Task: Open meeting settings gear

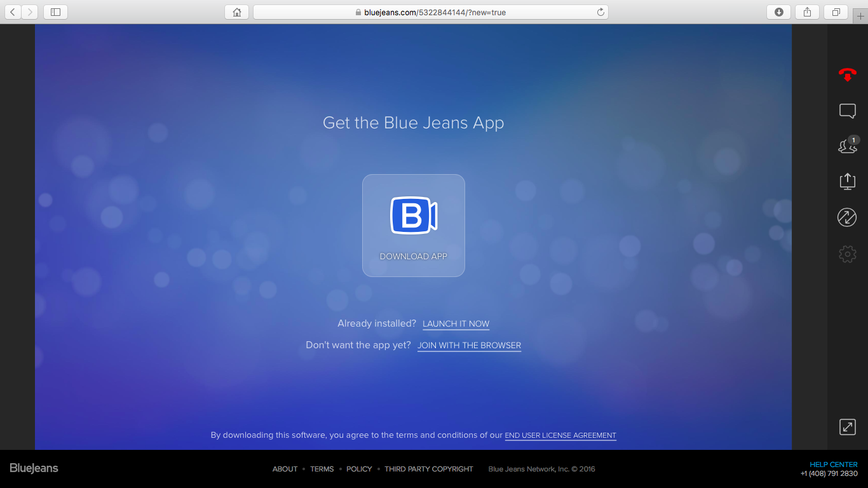Action: pos(847,254)
